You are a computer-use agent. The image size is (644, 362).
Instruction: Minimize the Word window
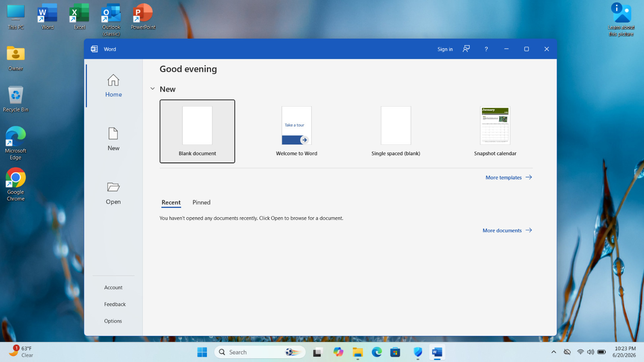506,49
